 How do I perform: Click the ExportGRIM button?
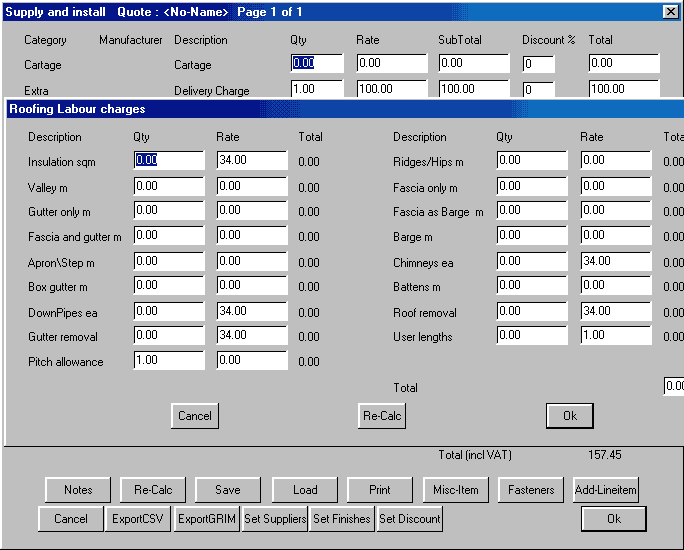coord(207,519)
